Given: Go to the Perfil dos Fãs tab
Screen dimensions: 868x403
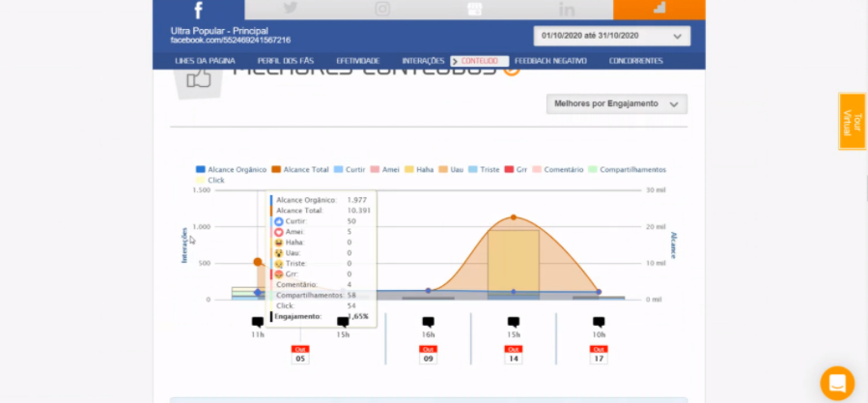Looking at the screenshot, I should [286, 61].
